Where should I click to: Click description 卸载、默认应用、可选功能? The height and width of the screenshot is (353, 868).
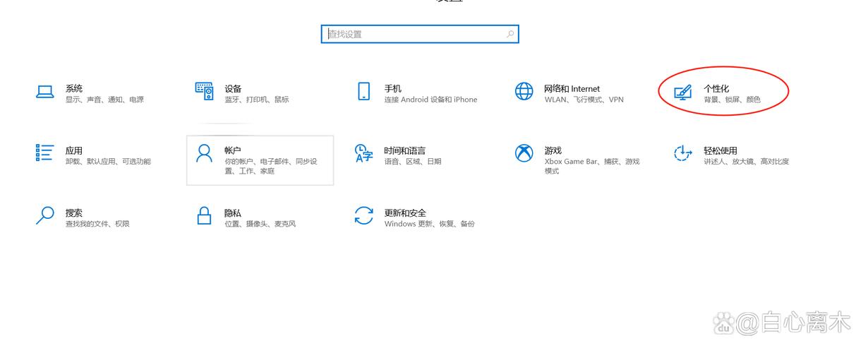pos(108,162)
